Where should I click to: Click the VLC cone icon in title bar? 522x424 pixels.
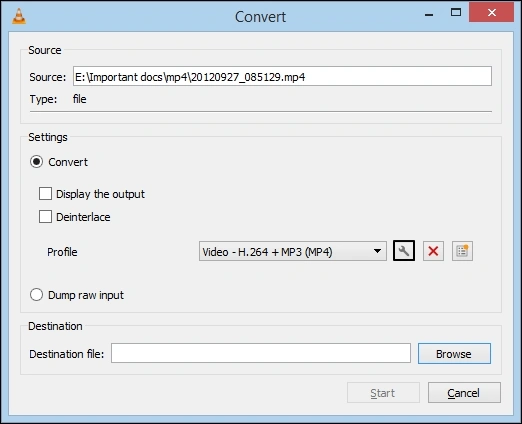click(19, 16)
